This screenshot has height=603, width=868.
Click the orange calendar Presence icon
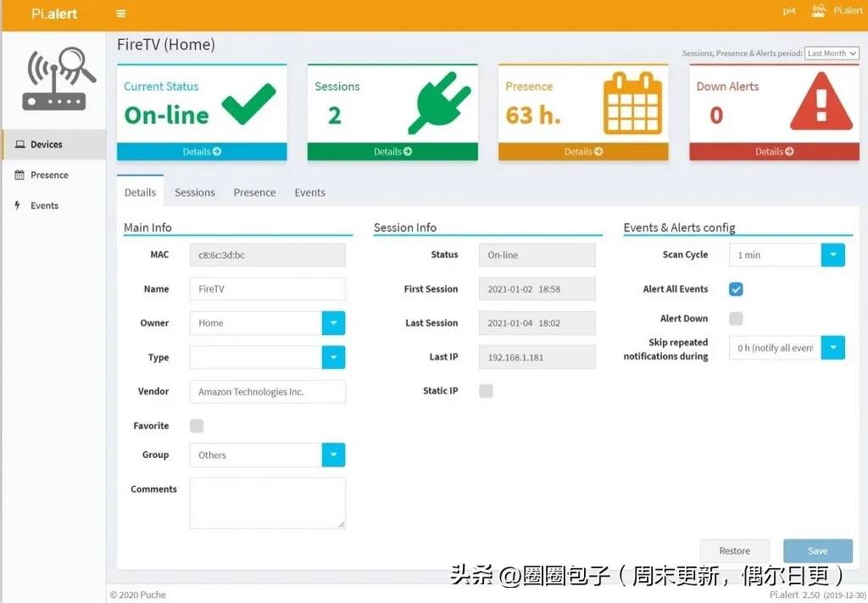point(632,103)
